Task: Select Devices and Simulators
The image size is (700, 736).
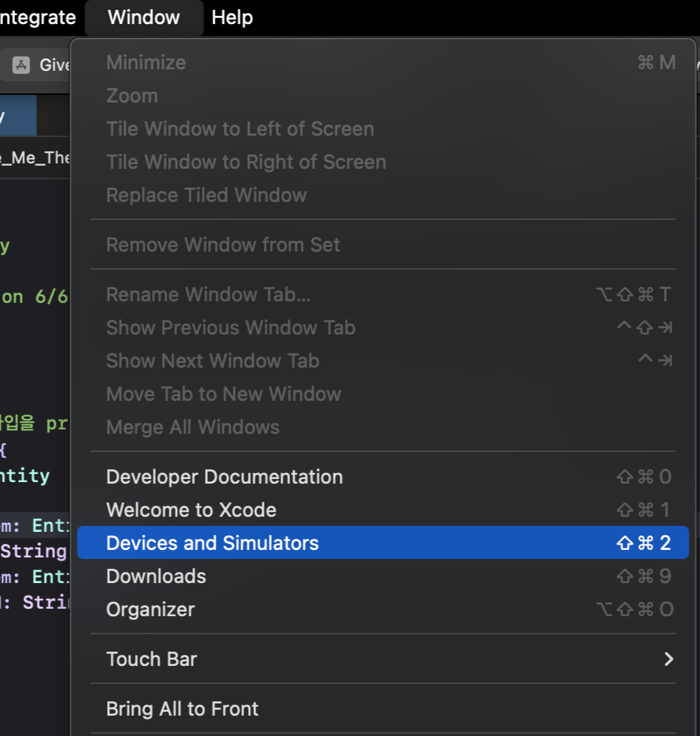Action: point(383,542)
